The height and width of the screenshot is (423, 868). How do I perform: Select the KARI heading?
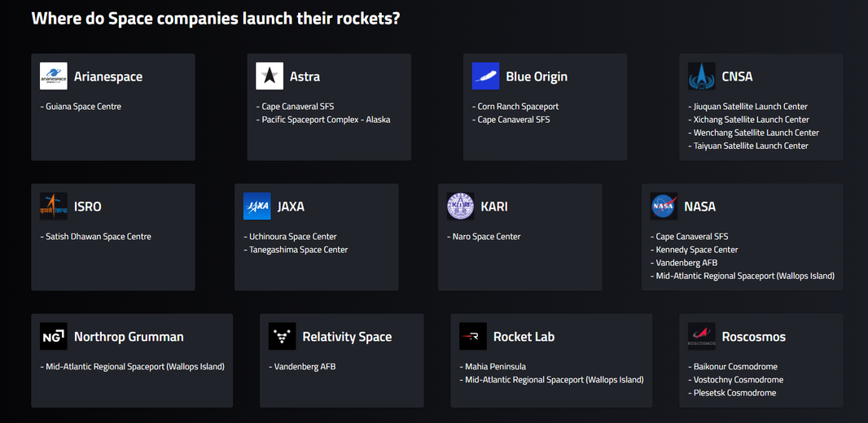point(494,207)
